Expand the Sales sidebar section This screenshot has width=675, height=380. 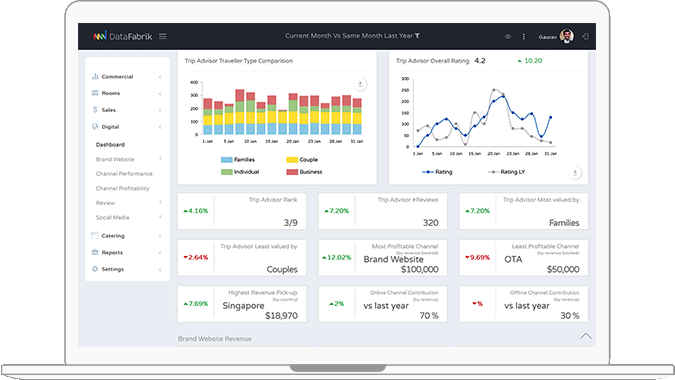127,110
